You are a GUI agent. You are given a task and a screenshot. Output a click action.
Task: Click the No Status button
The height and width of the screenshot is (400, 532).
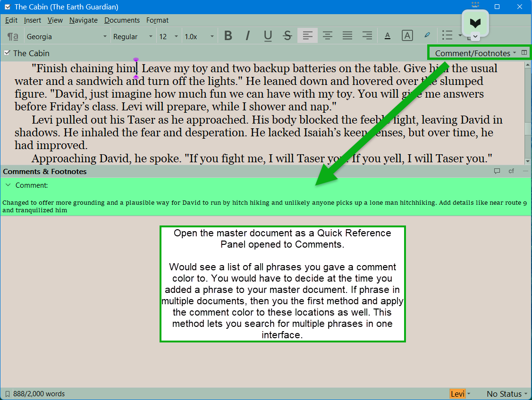pos(507,394)
